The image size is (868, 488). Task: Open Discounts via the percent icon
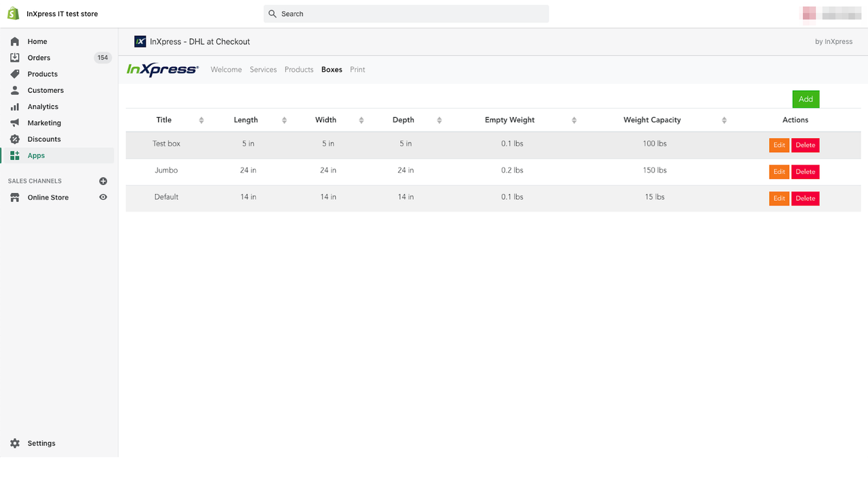[15, 139]
